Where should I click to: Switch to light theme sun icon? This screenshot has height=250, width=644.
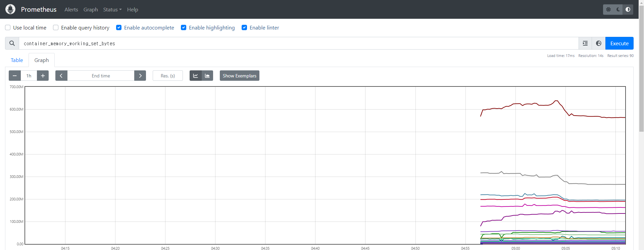[608, 9]
